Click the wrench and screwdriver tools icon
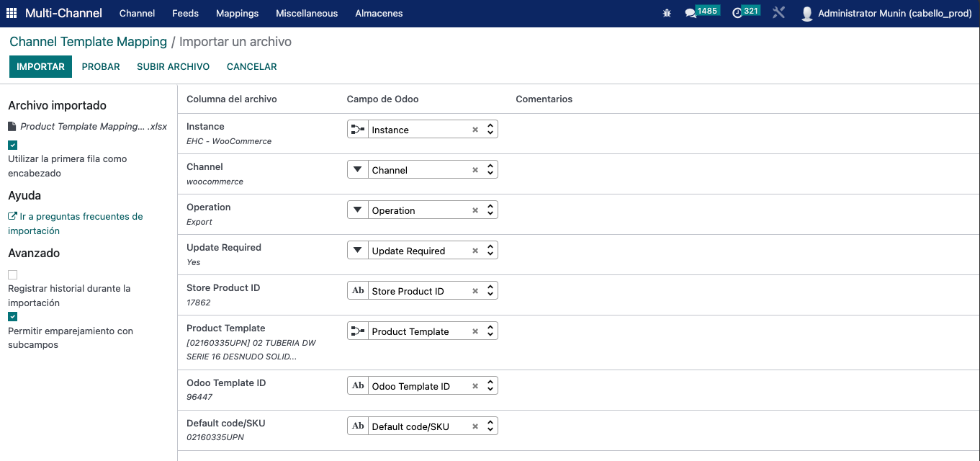 tap(778, 13)
